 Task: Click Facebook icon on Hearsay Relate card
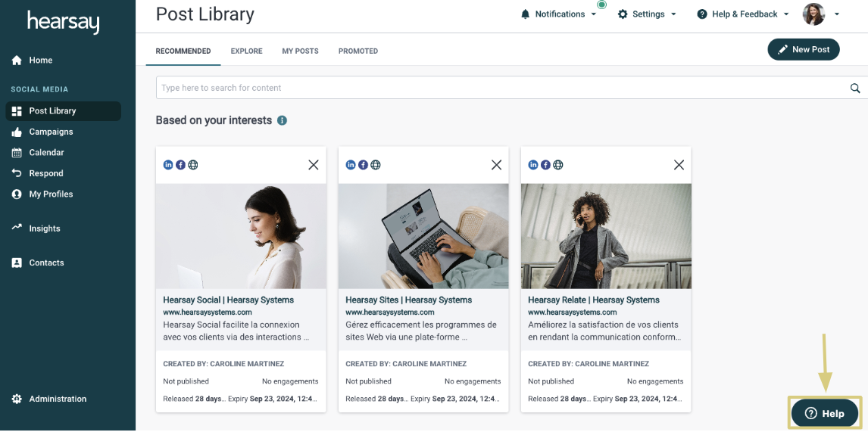[x=545, y=165]
